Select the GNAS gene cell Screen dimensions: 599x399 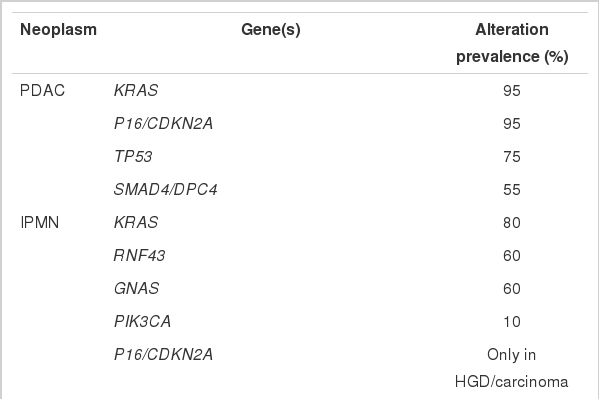click(x=136, y=289)
